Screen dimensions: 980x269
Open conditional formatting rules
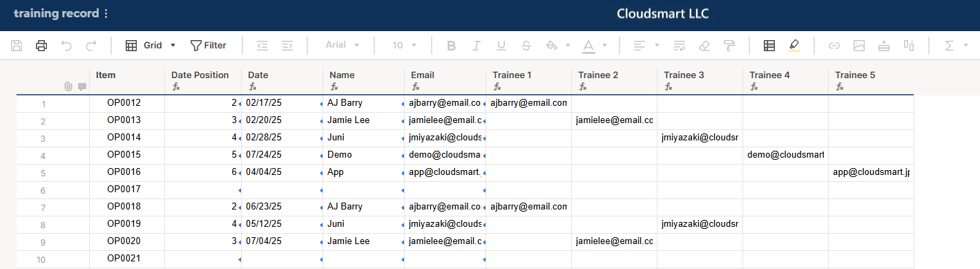(x=769, y=46)
